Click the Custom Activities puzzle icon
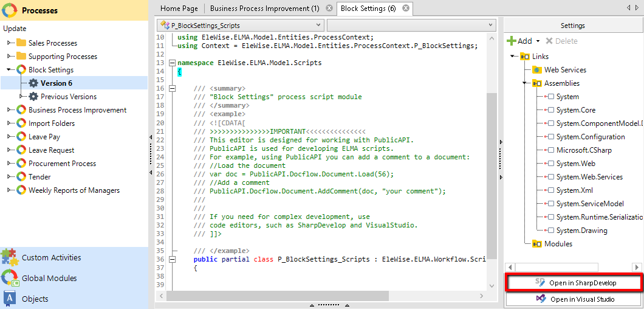The height and width of the screenshot is (309, 644). (10, 257)
